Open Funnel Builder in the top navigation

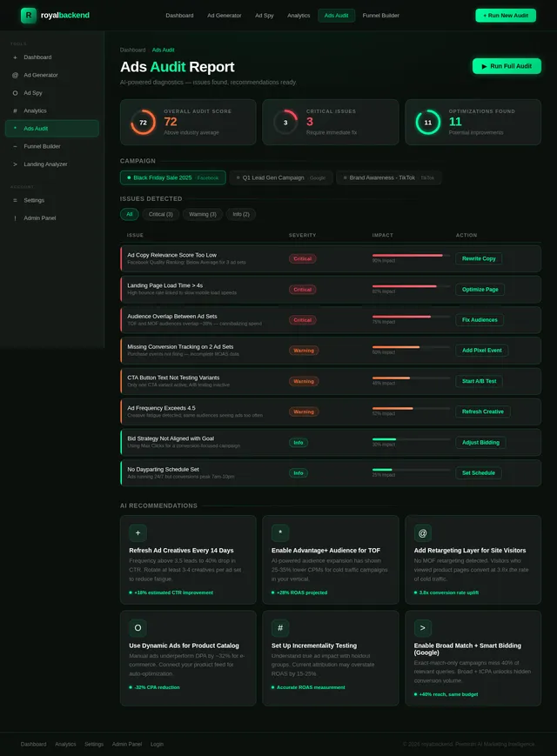click(381, 16)
